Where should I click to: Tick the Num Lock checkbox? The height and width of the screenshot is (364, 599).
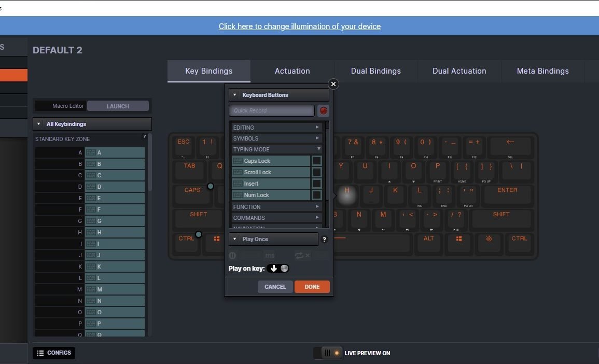(x=317, y=195)
